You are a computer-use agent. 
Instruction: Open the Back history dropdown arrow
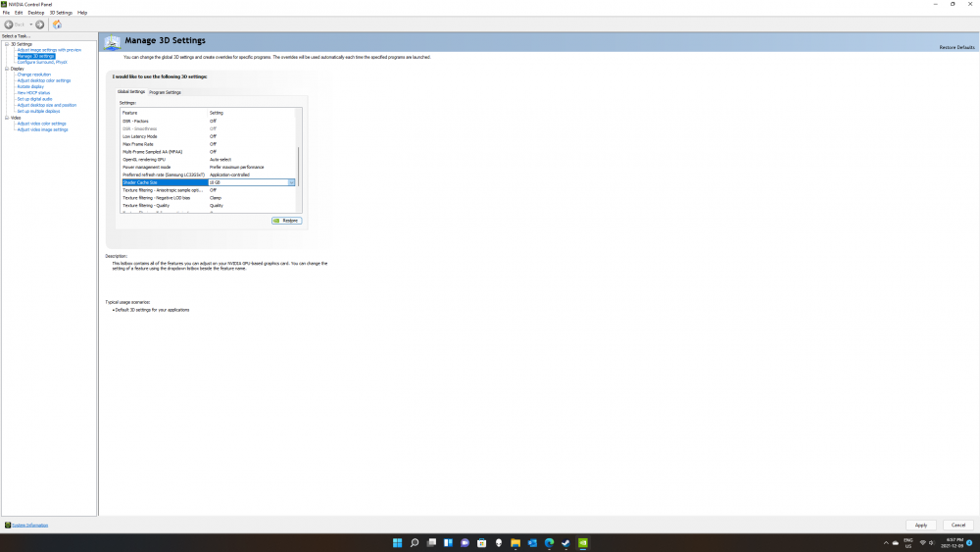coord(31,25)
